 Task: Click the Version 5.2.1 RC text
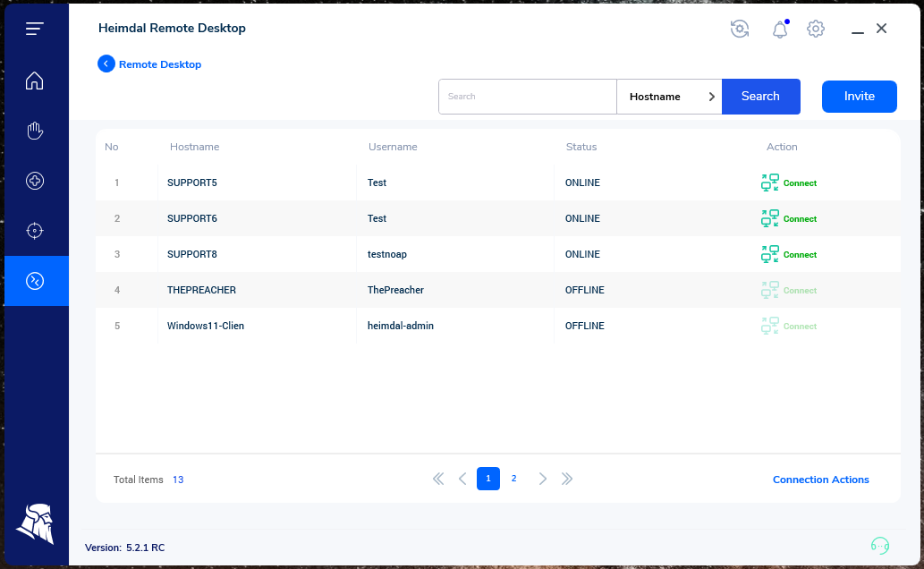point(125,548)
